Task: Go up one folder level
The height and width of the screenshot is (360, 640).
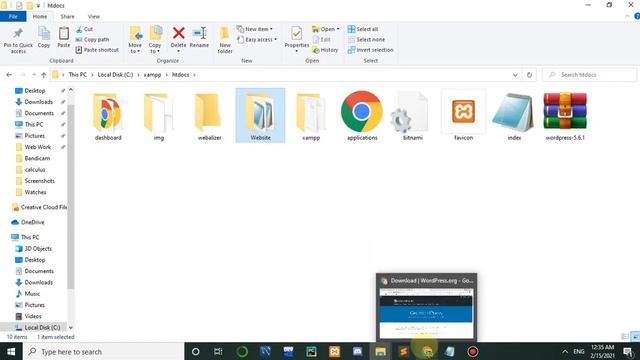Action: point(44,75)
